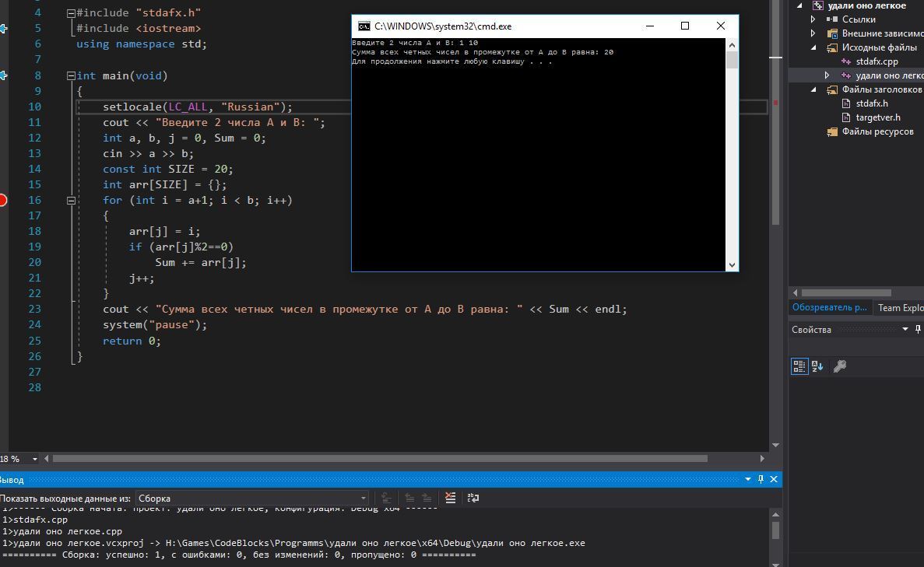Pin the Output (Вывод) panel
The height and width of the screenshot is (567, 924).
(761, 479)
